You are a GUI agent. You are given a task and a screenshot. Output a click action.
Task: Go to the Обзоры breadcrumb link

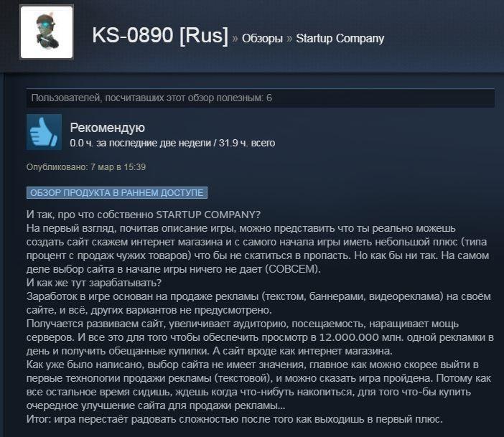tap(262, 39)
